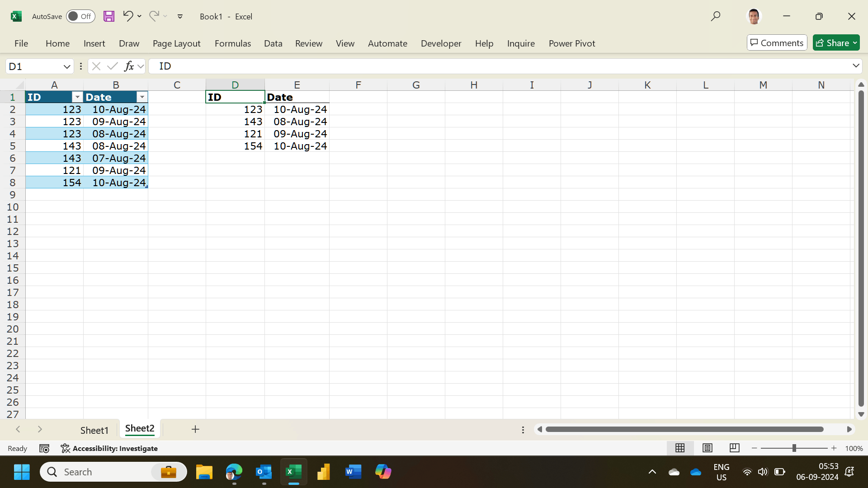The width and height of the screenshot is (868, 488).
Task: Click the Save icon in title bar
Action: (109, 16)
